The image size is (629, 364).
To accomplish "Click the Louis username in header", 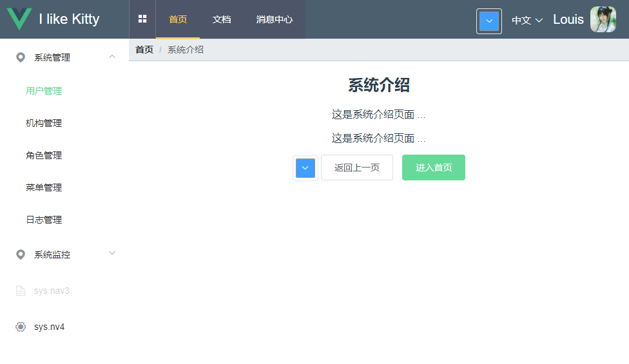I will pyautogui.click(x=568, y=19).
